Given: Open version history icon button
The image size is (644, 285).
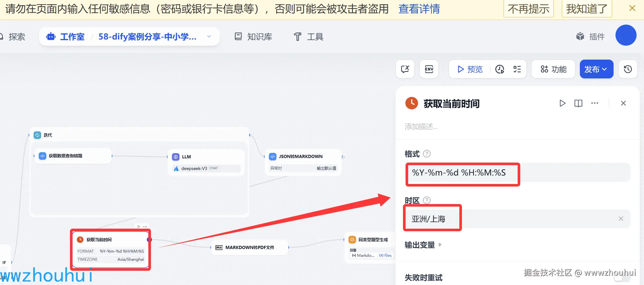Looking at the screenshot, I should click(x=628, y=69).
